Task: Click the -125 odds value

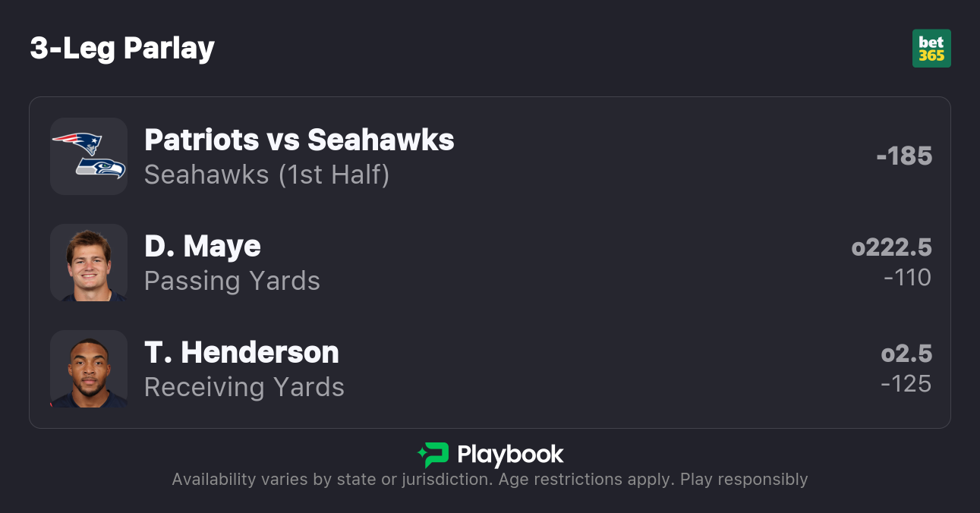Action: (x=906, y=384)
